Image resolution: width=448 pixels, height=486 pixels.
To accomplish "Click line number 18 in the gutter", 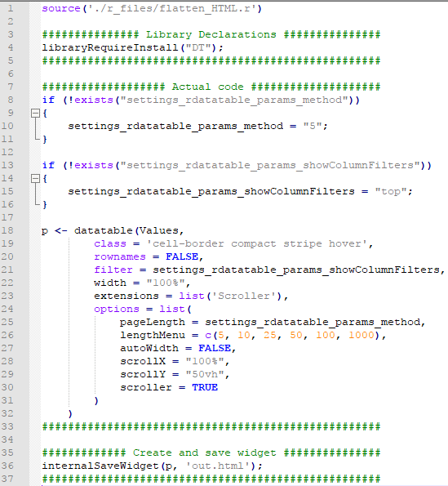I will pyautogui.click(x=7, y=230).
